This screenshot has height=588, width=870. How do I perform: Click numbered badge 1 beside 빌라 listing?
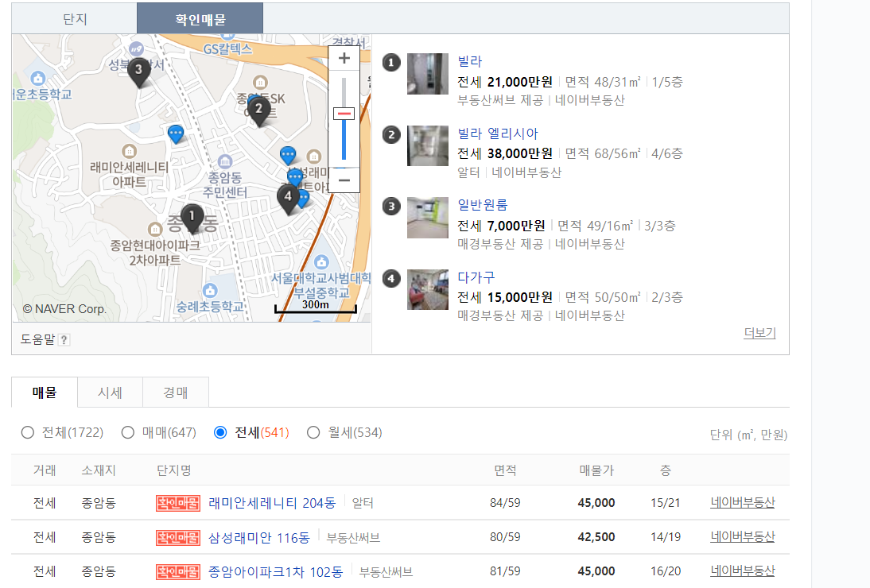pyautogui.click(x=391, y=63)
